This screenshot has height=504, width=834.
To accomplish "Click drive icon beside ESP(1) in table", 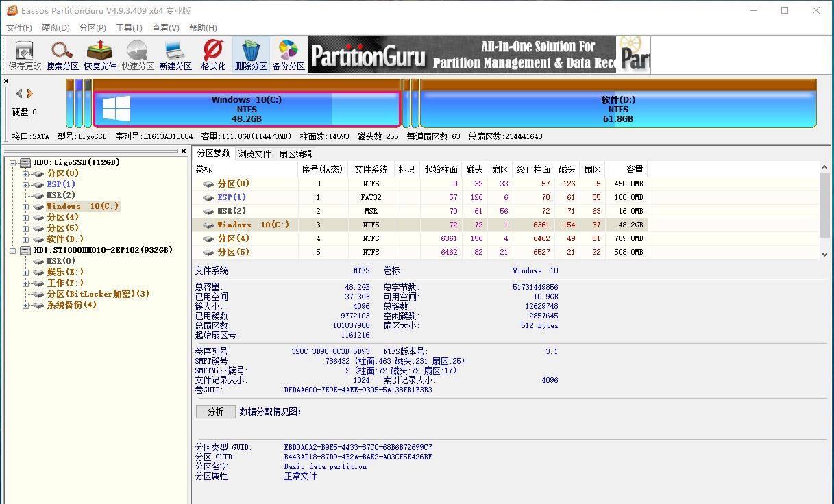I will (208, 197).
